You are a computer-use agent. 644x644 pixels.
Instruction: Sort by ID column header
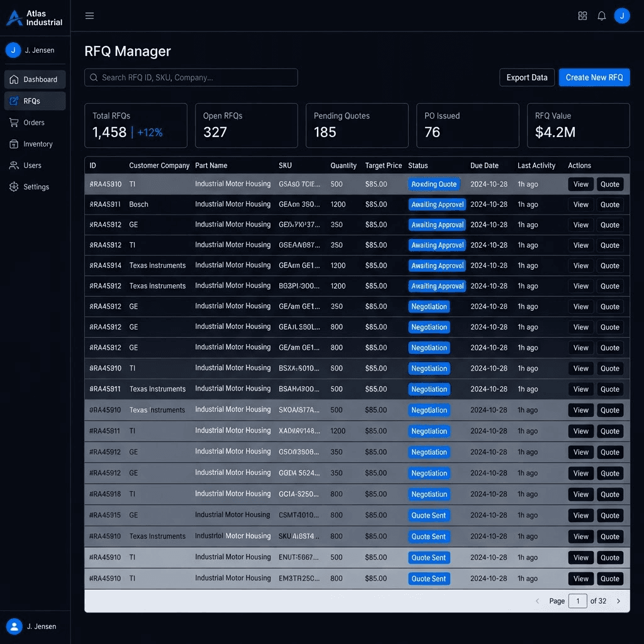(x=93, y=165)
